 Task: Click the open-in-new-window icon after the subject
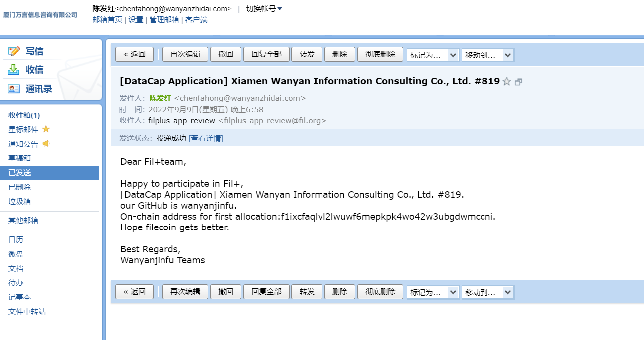pos(519,81)
